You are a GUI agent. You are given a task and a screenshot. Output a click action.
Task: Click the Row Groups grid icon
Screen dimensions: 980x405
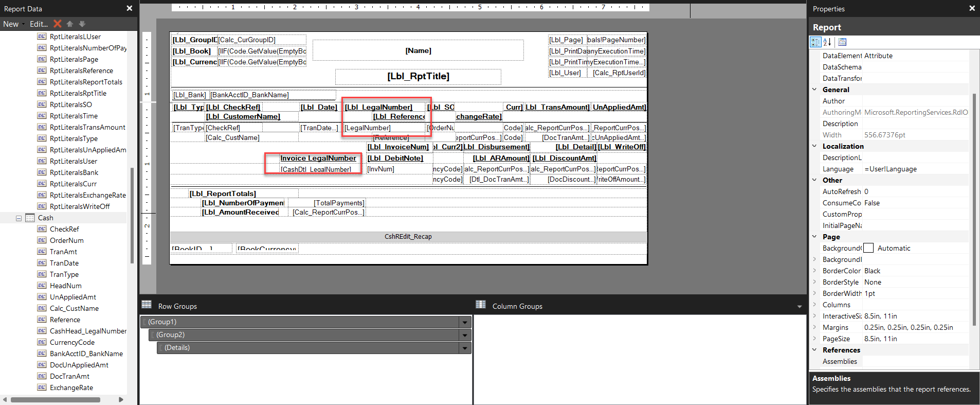click(147, 305)
